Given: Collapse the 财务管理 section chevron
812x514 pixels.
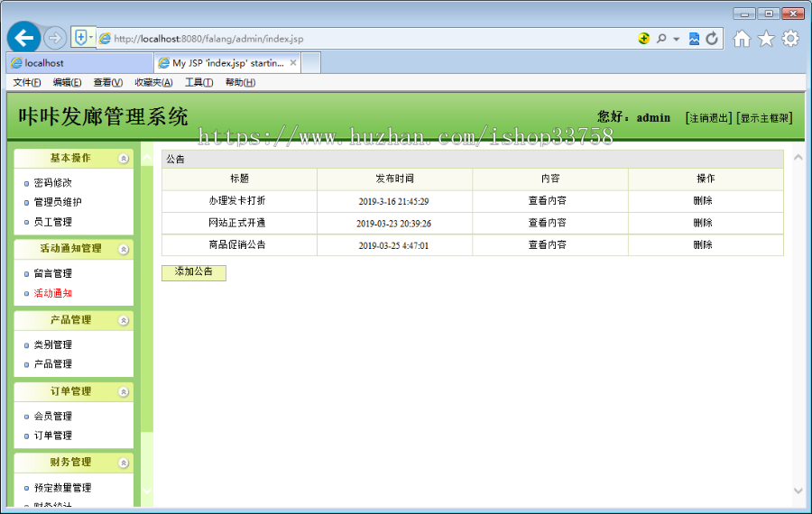Looking at the screenshot, I should click(x=124, y=463).
